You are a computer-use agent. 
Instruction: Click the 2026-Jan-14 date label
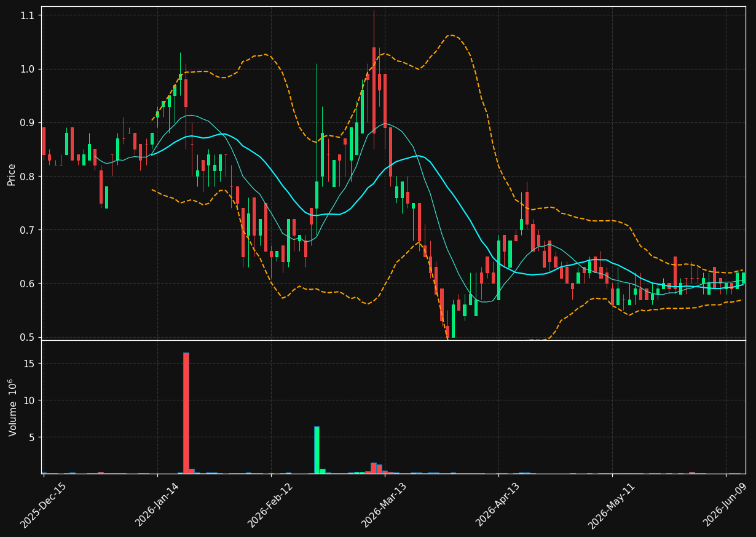(157, 505)
